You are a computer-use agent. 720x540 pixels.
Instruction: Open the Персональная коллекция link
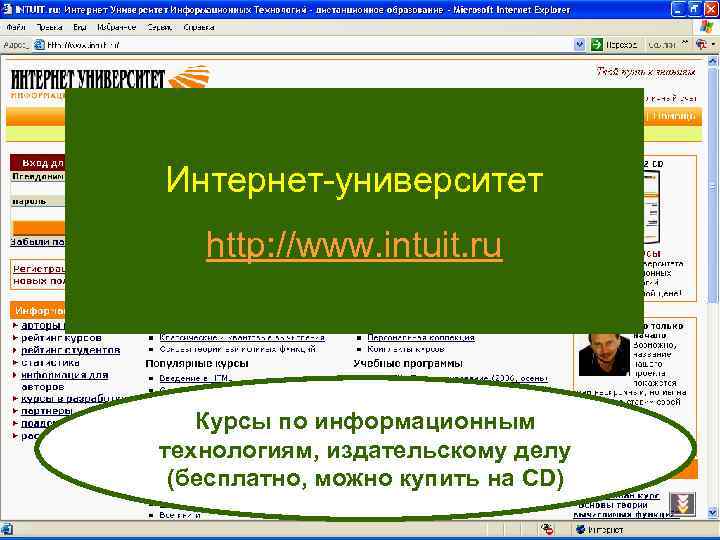pos(421,338)
